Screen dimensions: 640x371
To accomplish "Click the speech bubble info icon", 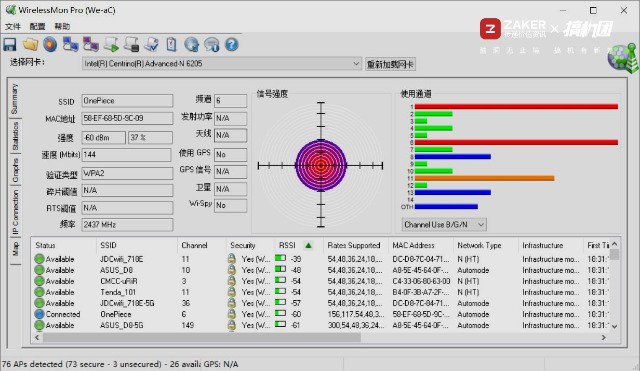I will coord(211,44).
